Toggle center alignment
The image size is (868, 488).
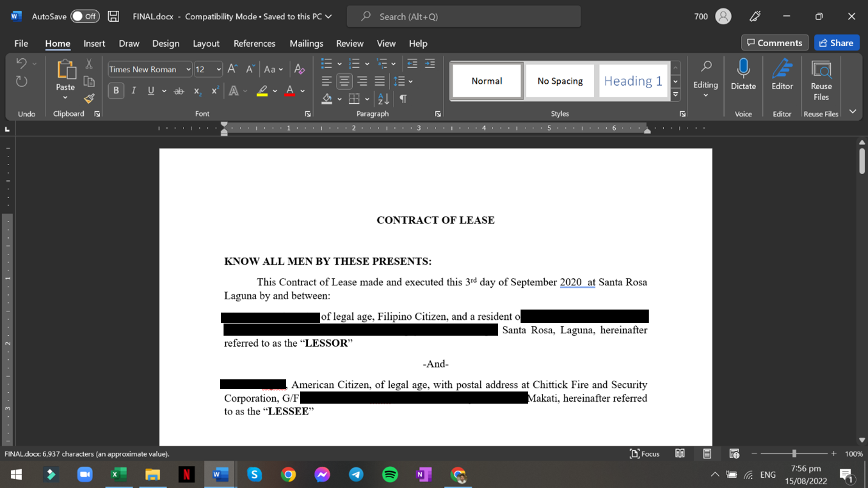point(344,81)
